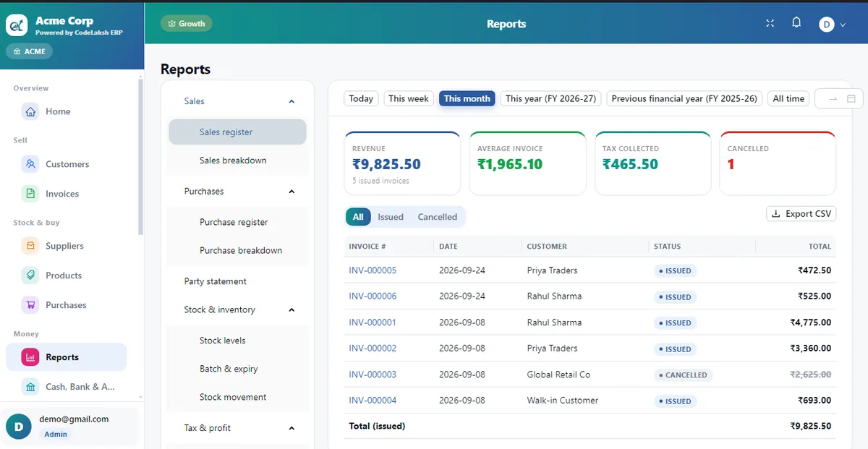
Task: Open the Party statement report
Action: click(x=237, y=281)
